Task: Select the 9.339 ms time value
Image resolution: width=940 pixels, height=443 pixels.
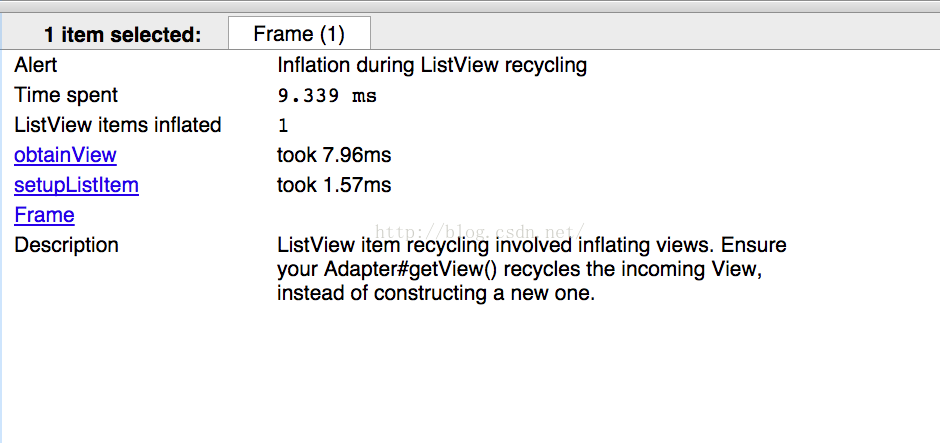Action: 327,95
